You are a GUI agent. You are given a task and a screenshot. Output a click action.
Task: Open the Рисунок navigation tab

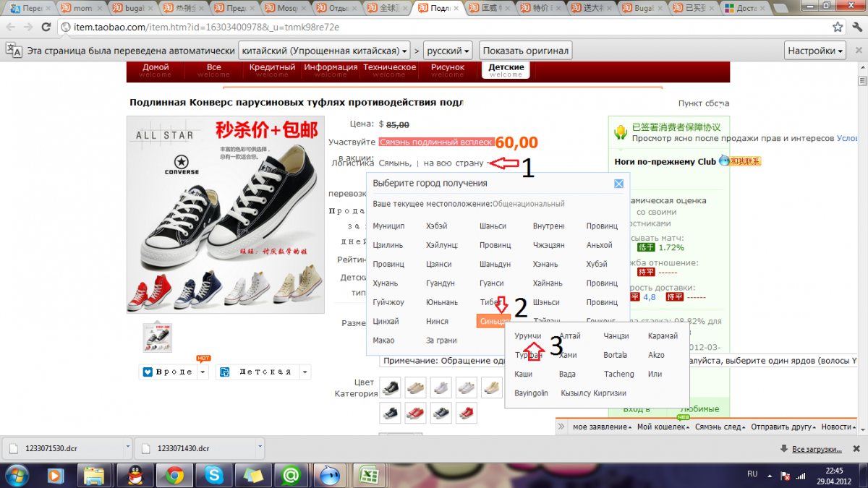(448, 70)
